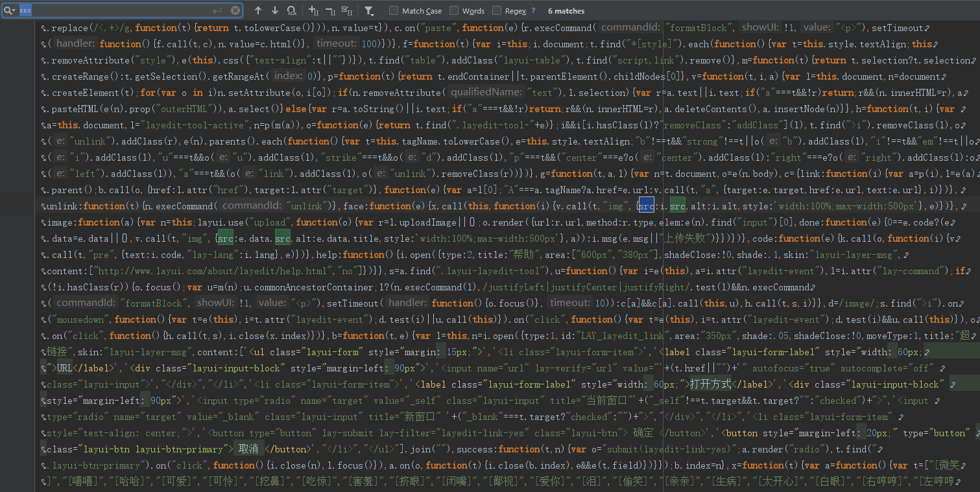The height and width of the screenshot is (492, 980).
Task: Enable the Words checkbox
Action: pyautogui.click(x=454, y=10)
